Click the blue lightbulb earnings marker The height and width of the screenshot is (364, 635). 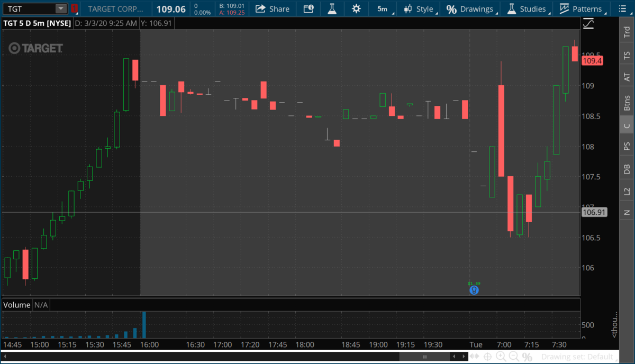click(x=474, y=290)
